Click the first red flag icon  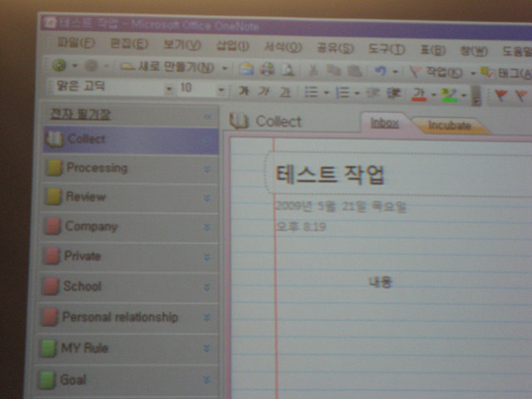[501, 96]
